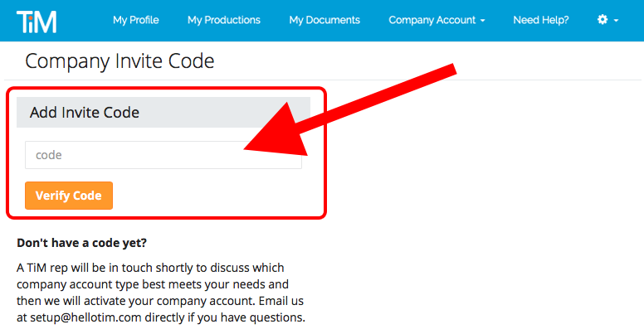
Task: Go to My Productions
Action: [x=224, y=20]
